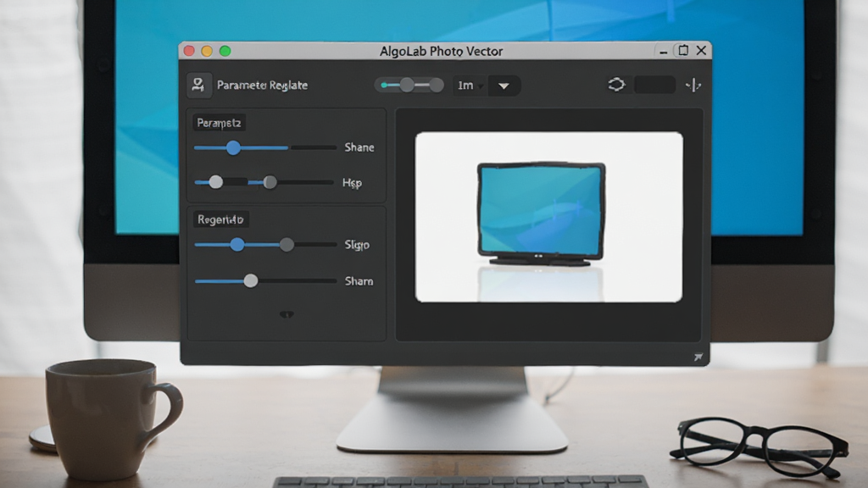Screen dimensions: 868x488
Task: Click the blue handle on the Sligo slider
Action: tap(237, 245)
